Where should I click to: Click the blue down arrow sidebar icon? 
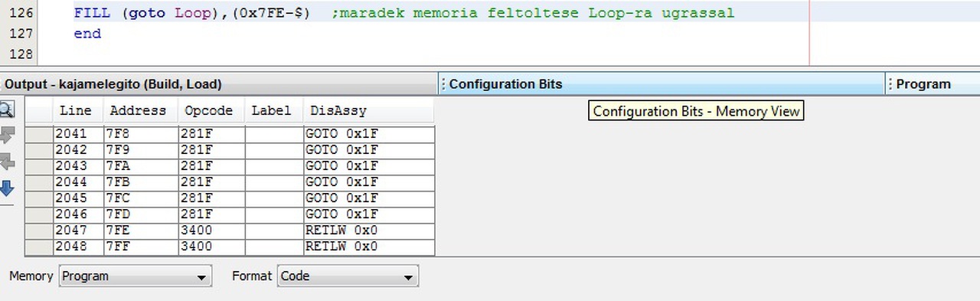pos(7,188)
